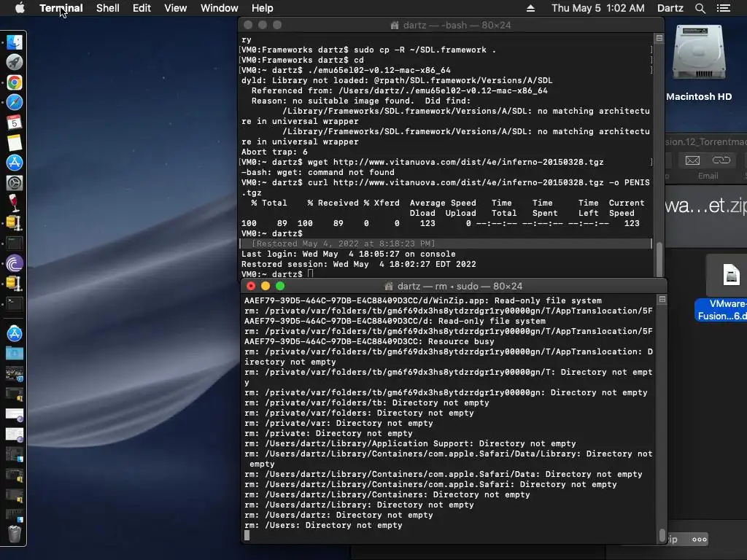Open the Terminal application menu

(61, 8)
